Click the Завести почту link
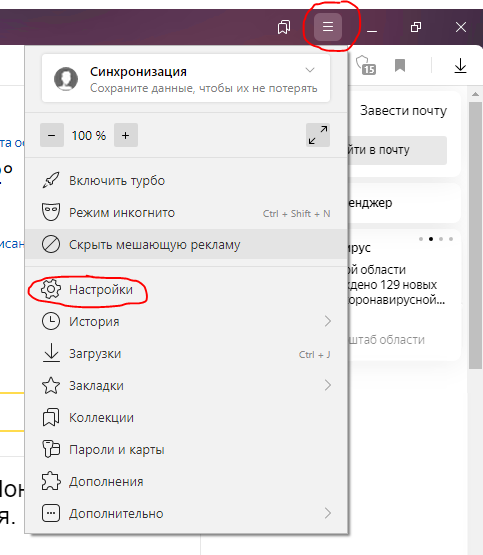This screenshot has width=483, height=555. click(x=403, y=111)
